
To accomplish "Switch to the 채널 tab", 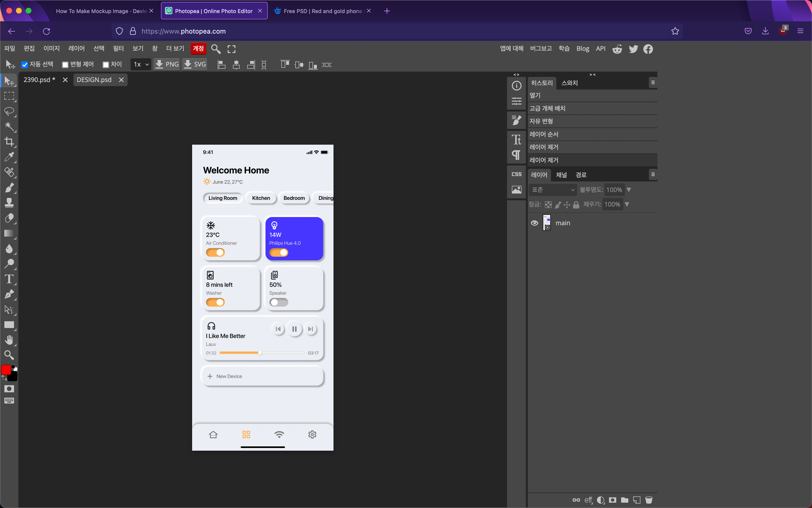I will tap(561, 175).
